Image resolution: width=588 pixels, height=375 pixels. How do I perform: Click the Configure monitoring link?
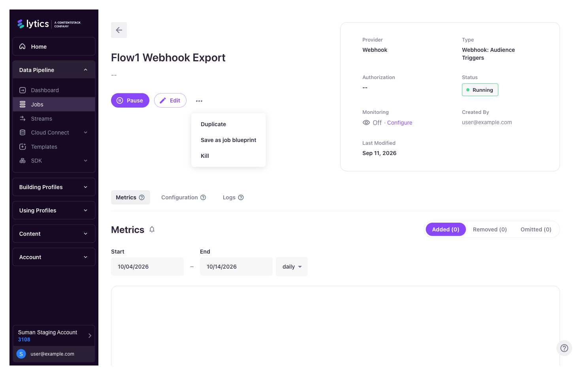point(400,123)
